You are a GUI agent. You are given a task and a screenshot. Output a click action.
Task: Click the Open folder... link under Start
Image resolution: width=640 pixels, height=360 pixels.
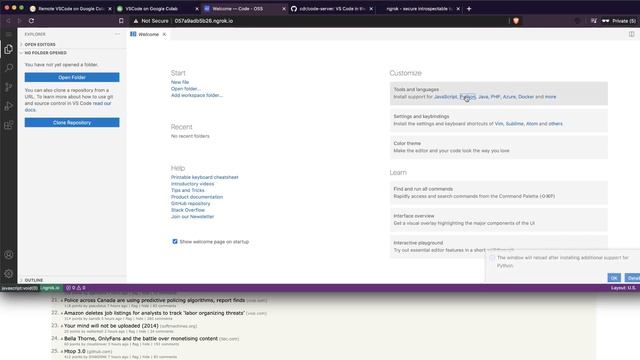point(186,89)
